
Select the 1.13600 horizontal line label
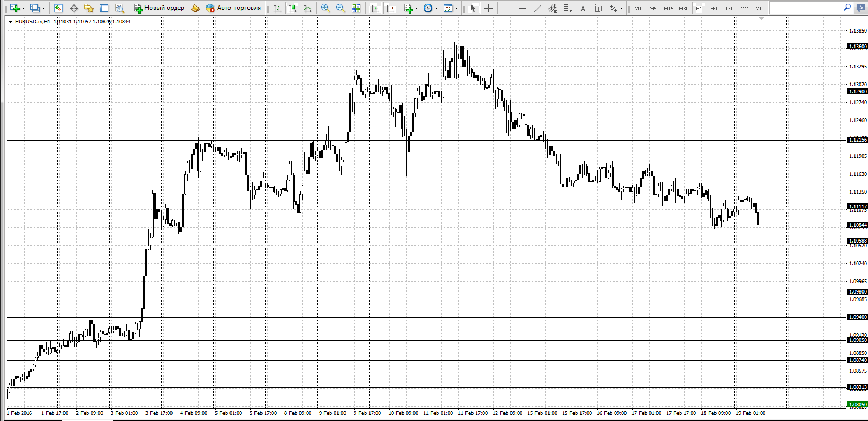click(858, 47)
